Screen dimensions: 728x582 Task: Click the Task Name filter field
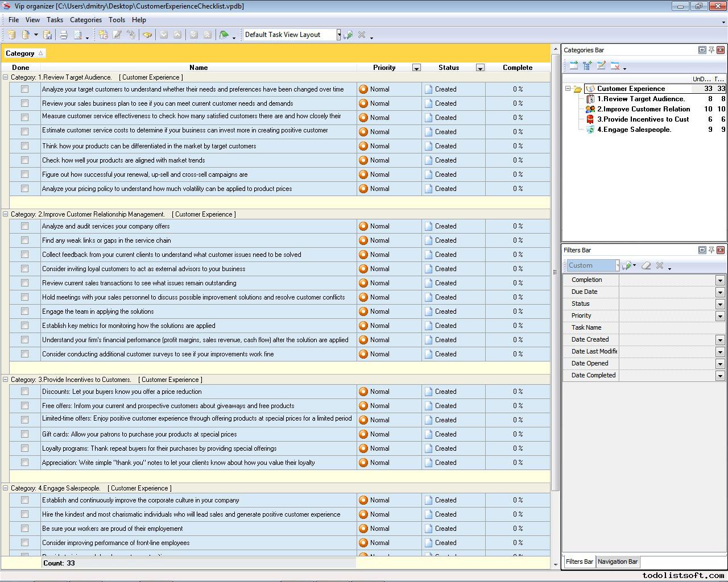tap(671, 327)
